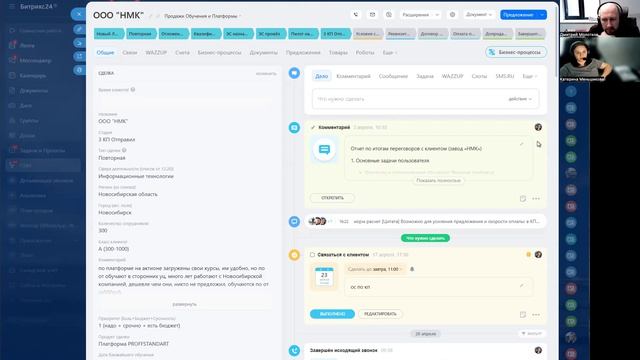Open the Расширения dropdown
The image size is (640, 360).
coord(420,15)
